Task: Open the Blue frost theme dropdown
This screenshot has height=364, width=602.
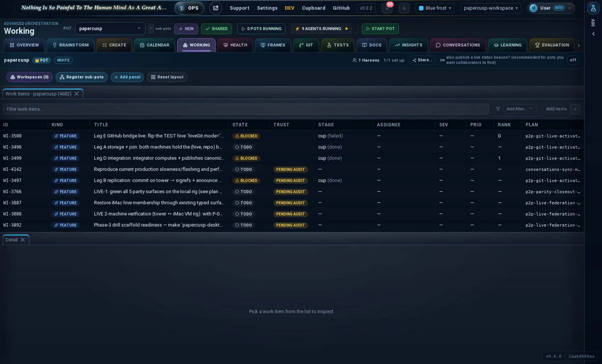Action: click(x=435, y=8)
